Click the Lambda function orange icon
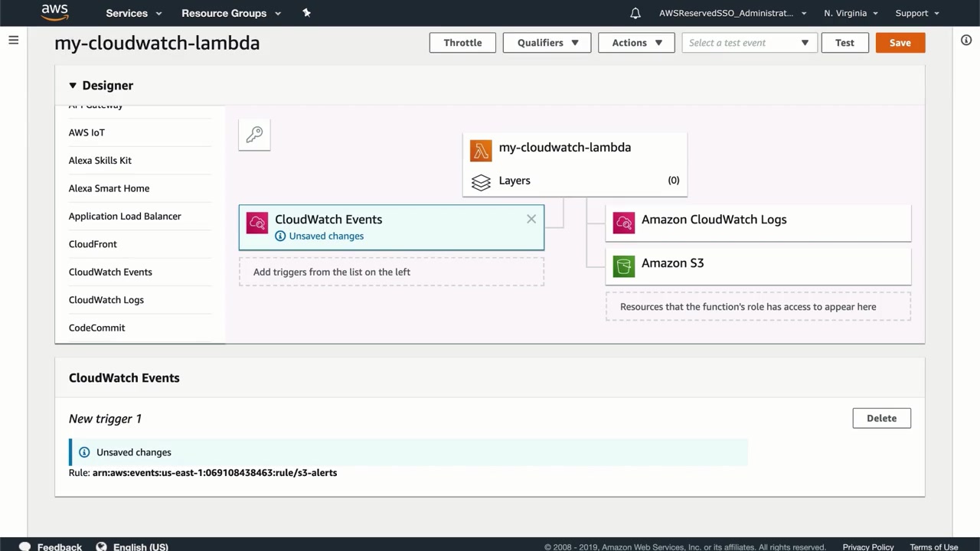980x551 pixels. pos(481,151)
